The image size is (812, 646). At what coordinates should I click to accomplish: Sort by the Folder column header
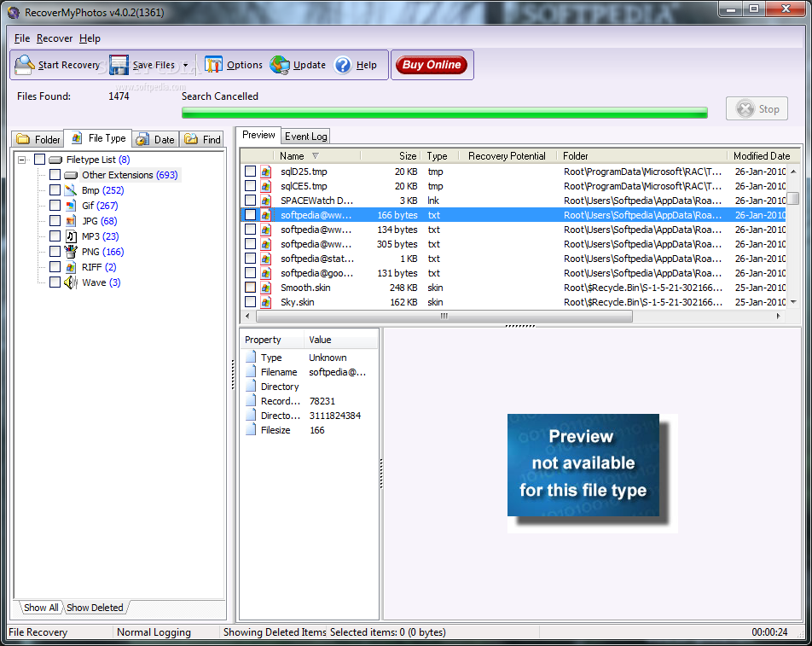pos(641,156)
